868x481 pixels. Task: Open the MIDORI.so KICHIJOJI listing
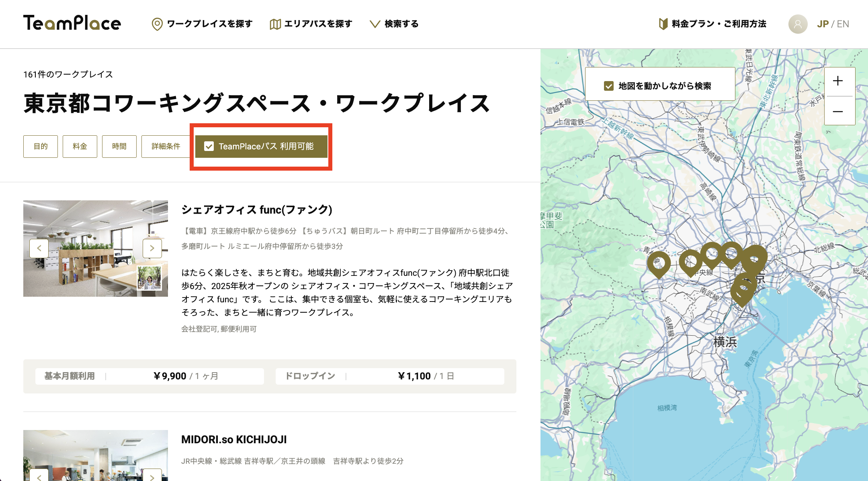234,440
